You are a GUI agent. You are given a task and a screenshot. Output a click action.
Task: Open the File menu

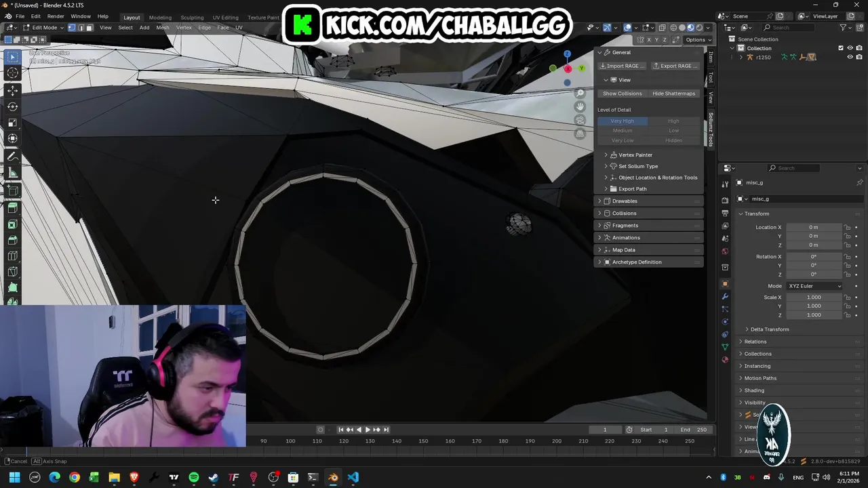click(20, 16)
